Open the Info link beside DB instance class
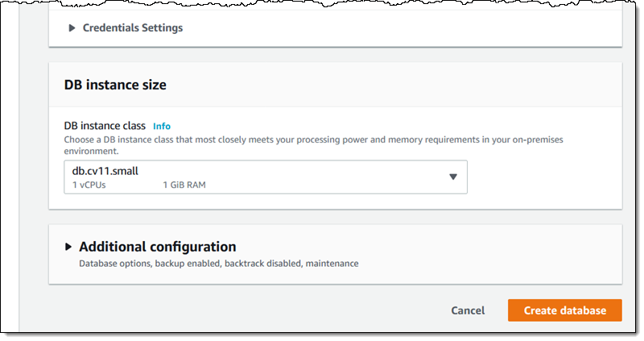 tap(162, 126)
